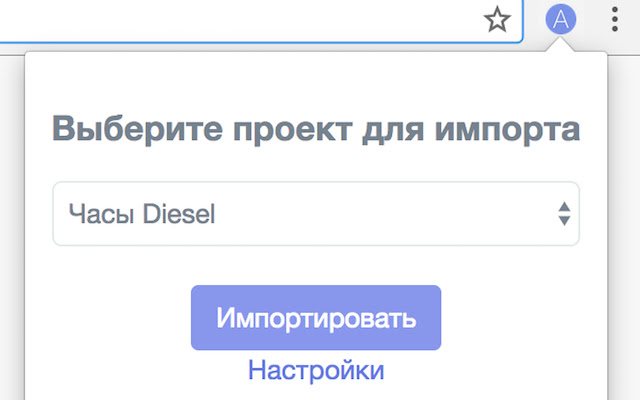
Task: Go to extension settings via 'Настройки'
Action: (316, 370)
